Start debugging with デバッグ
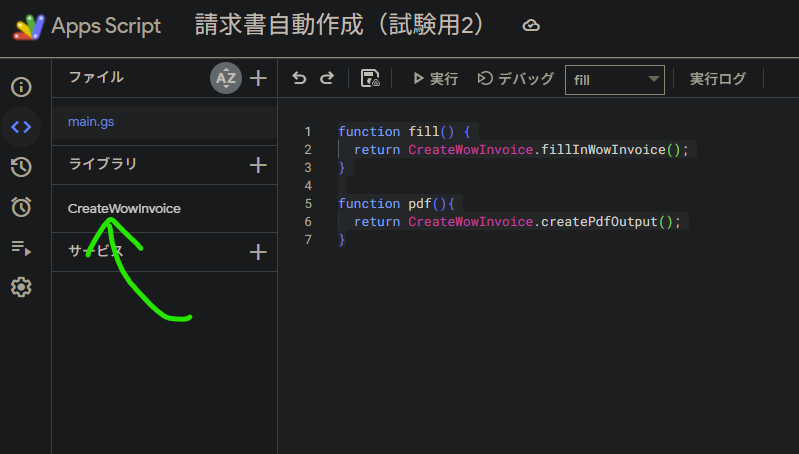The image size is (799, 454). pyautogui.click(x=515, y=78)
